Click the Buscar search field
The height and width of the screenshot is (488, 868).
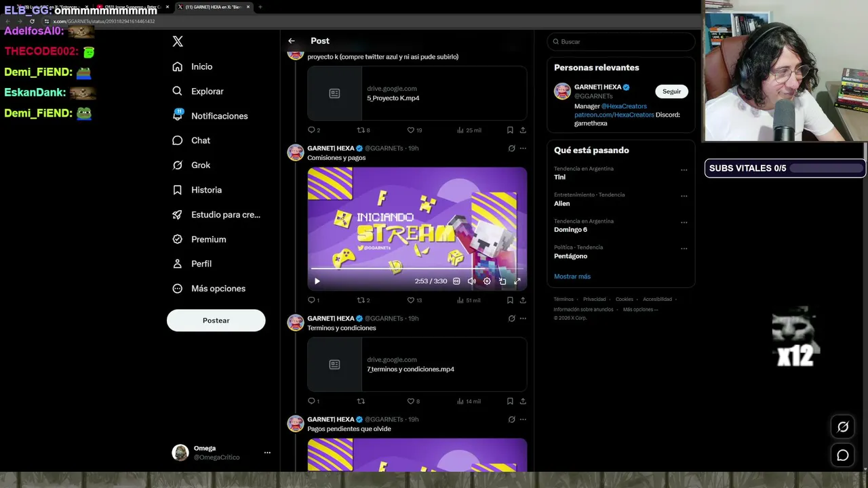tap(621, 41)
